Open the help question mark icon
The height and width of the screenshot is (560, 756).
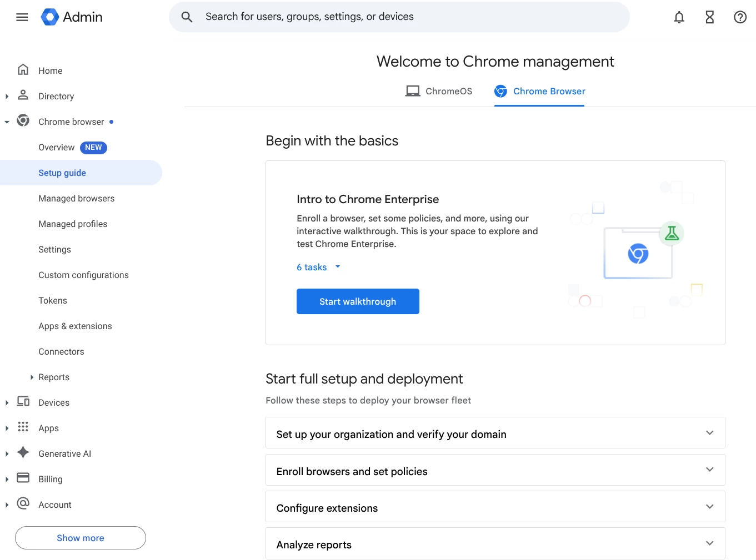pos(740,17)
